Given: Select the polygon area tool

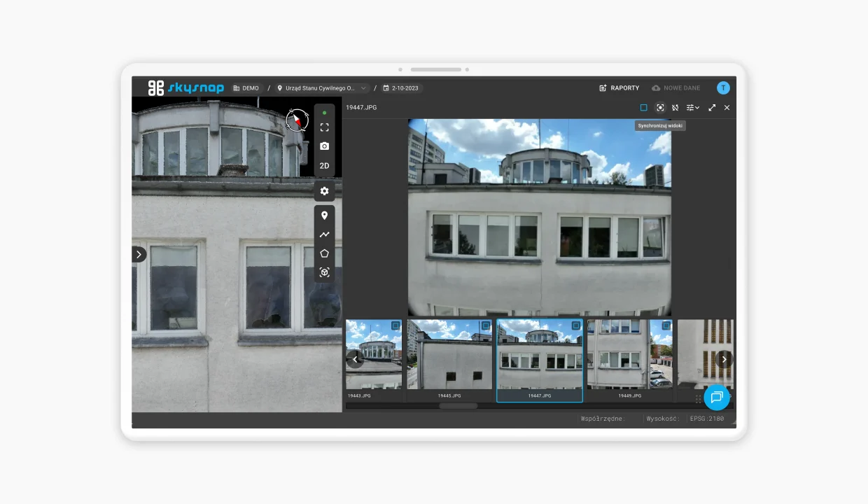Looking at the screenshot, I should 324,253.
